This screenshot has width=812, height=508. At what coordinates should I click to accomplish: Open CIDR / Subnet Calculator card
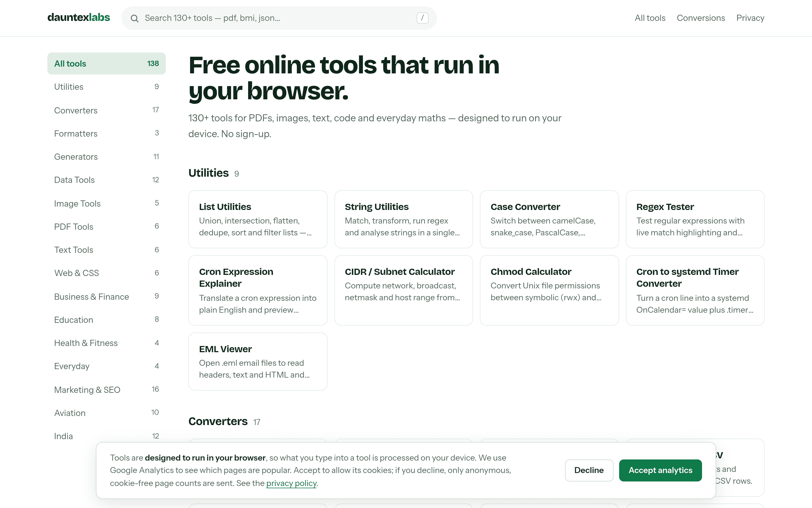coord(403,290)
